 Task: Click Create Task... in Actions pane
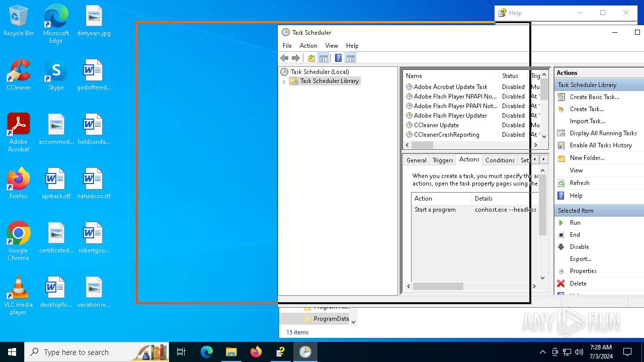tap(587, 109)
